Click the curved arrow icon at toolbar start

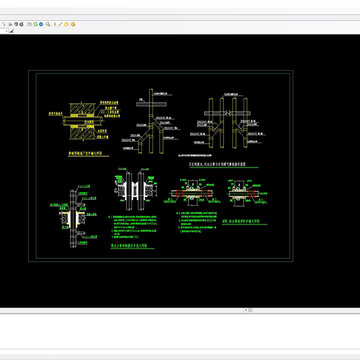[x=3, y=24]
